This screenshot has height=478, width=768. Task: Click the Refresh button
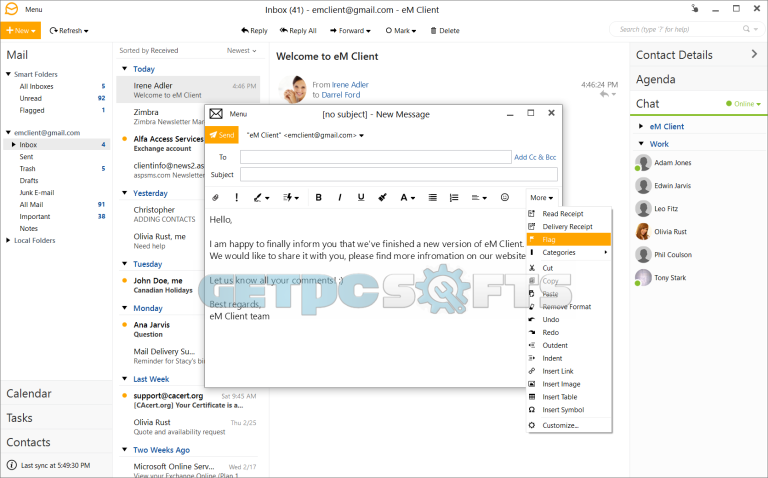69,30
